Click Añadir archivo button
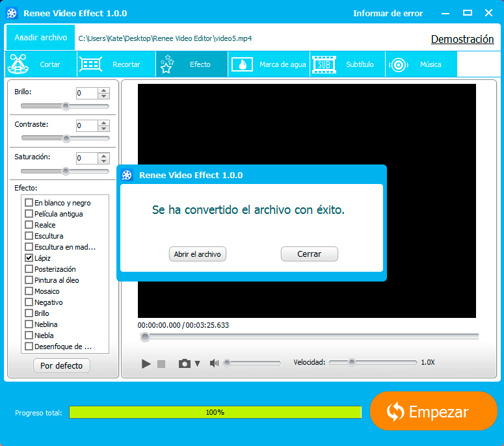 (x=40, y=38)
